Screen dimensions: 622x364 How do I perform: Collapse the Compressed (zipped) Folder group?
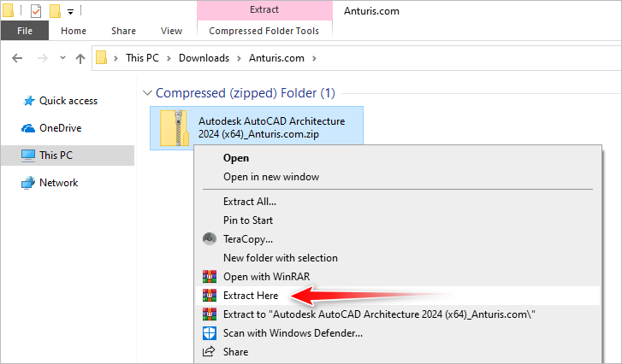(148, 92)
